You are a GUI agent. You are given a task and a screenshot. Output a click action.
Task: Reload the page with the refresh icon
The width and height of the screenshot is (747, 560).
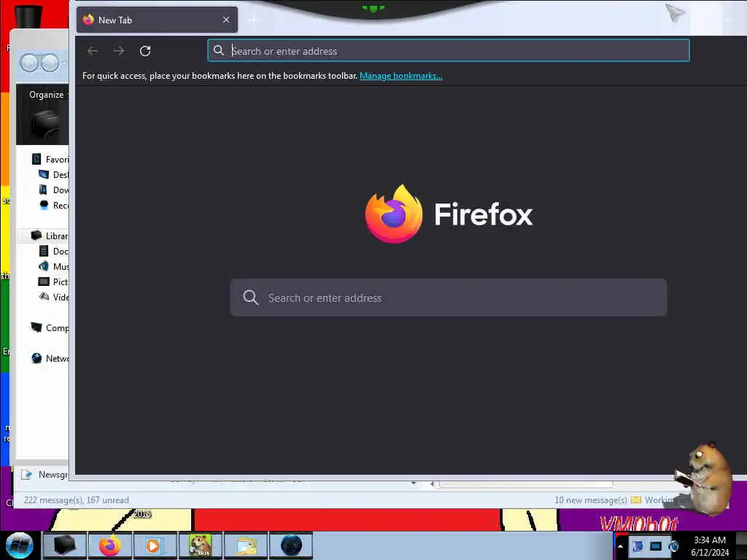pos(145,51)
